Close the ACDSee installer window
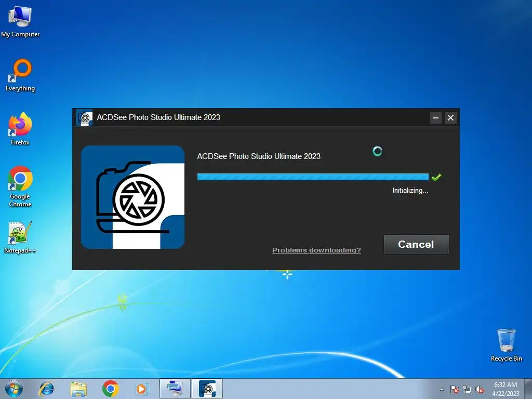 point(450,118)
